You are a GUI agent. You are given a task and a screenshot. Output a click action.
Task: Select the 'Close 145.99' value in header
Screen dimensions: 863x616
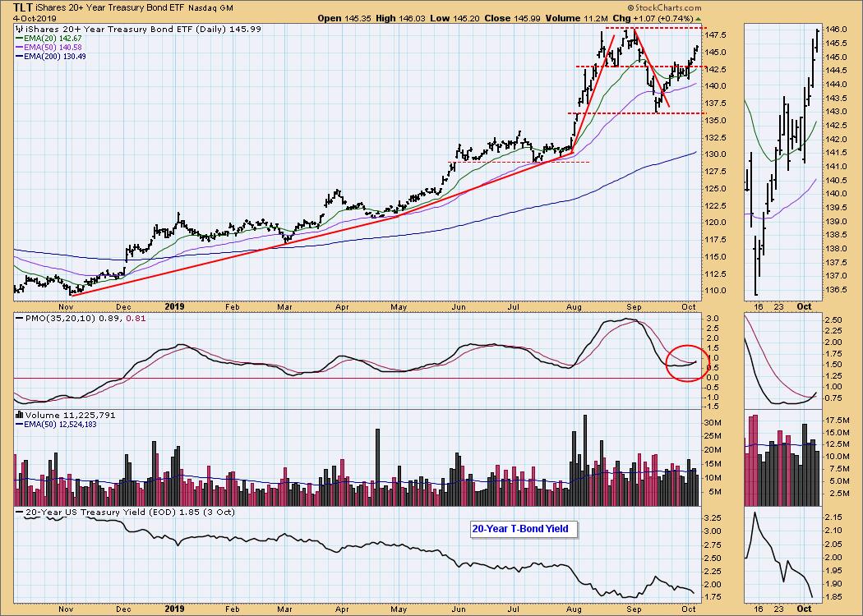512,18
